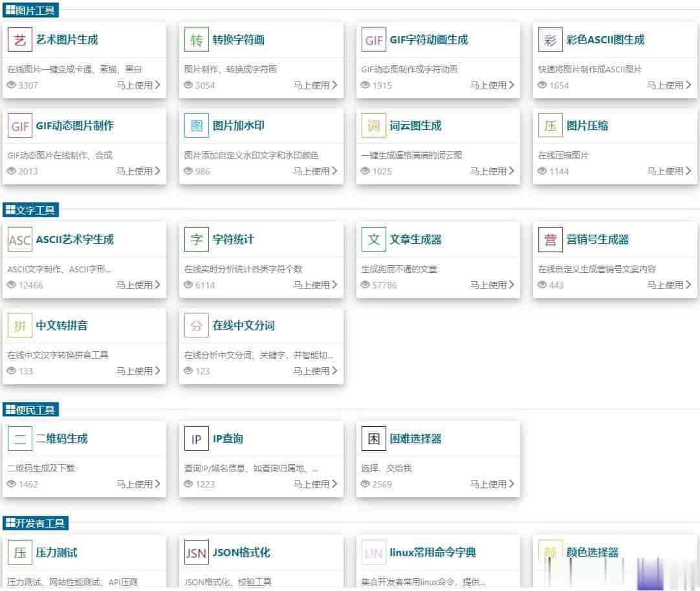
Task: Click the 拼 icon for 中文转拼音
Action: pos(19,325)
